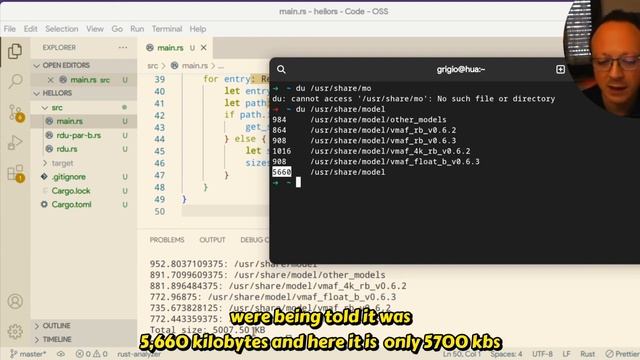
Task: Open the Manage gear icon
Action: pos(15,331)
